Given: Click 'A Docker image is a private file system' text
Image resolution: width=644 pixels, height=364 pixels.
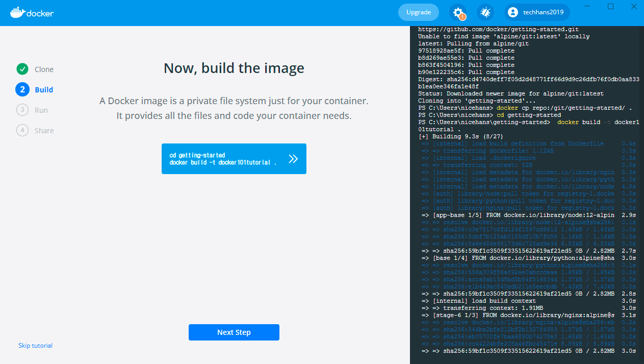Looking at the screenshot, I should 234,101.
